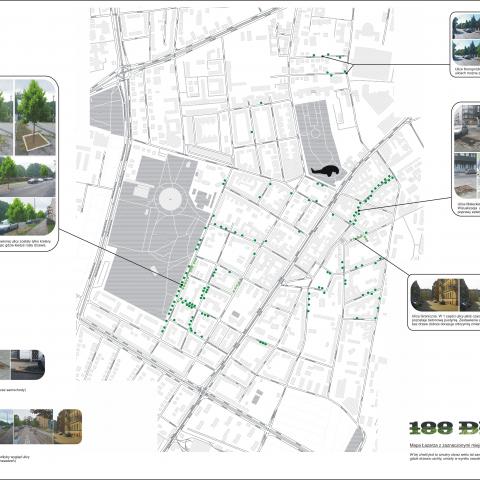480x480 pixels.
Task: Open the upper photo in the middle-right callout
Action: click(x=467, y=128)
